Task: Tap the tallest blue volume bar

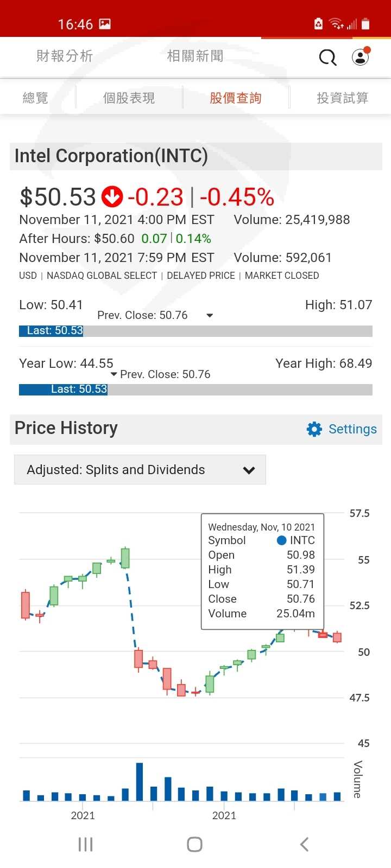Action: (x=140, y=782)
